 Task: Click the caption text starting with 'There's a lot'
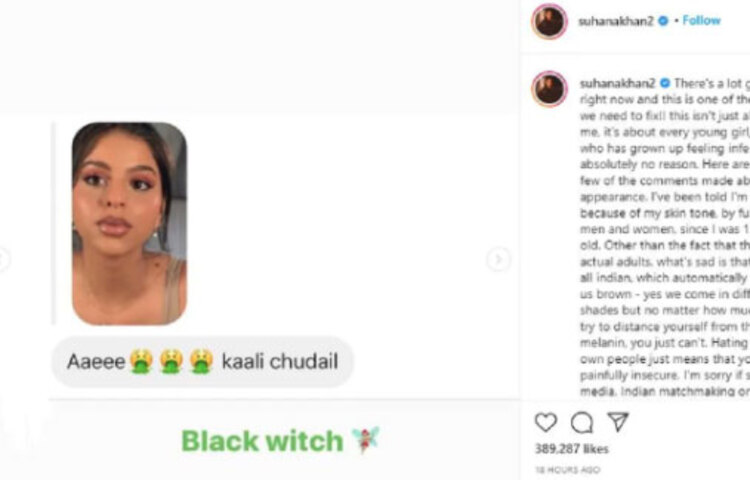(x=665, y=237)
